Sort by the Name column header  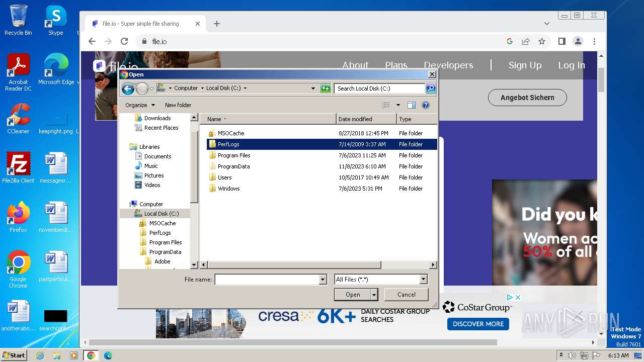(x=269, y=119)
